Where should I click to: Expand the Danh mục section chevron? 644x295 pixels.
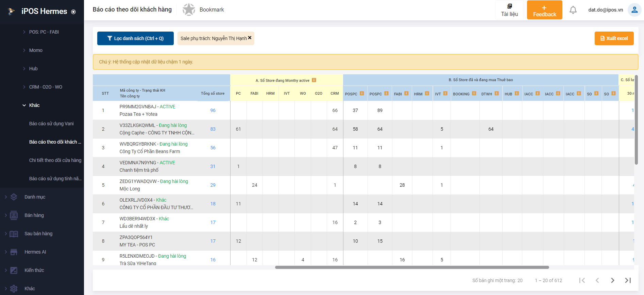point(6,197)
